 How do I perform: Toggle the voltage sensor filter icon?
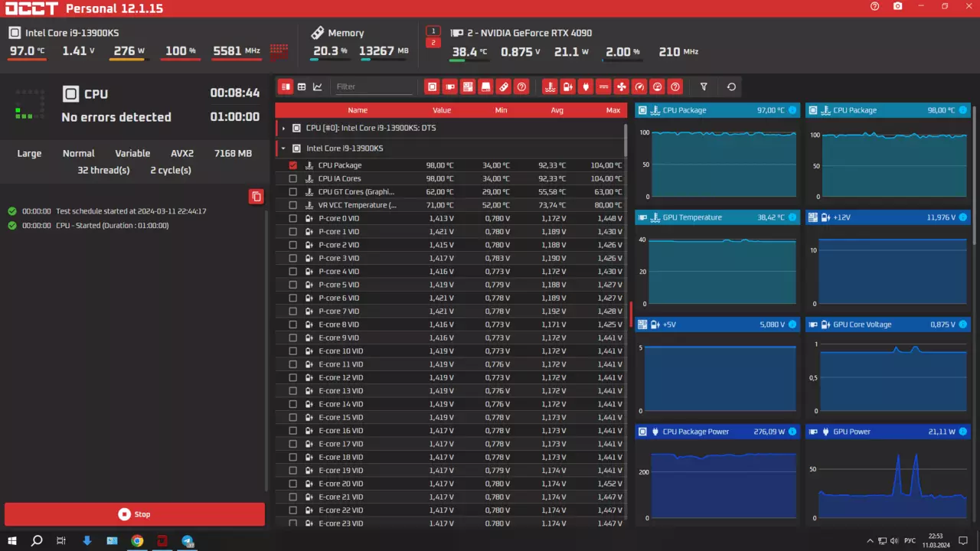click(567, 87)
